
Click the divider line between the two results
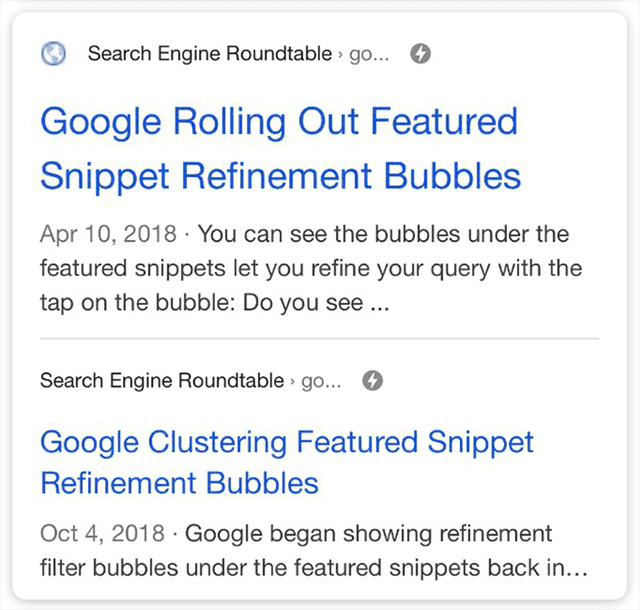(319, 339)
